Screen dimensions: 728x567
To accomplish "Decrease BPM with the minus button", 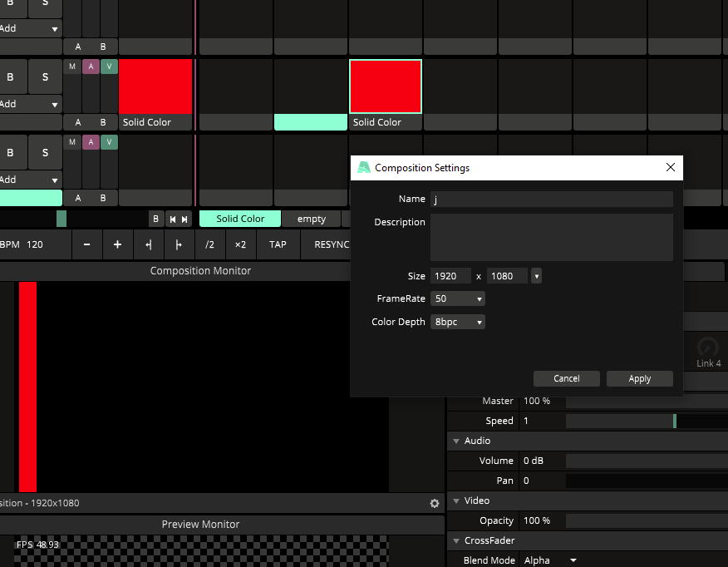I will click(x=86, y=244).
